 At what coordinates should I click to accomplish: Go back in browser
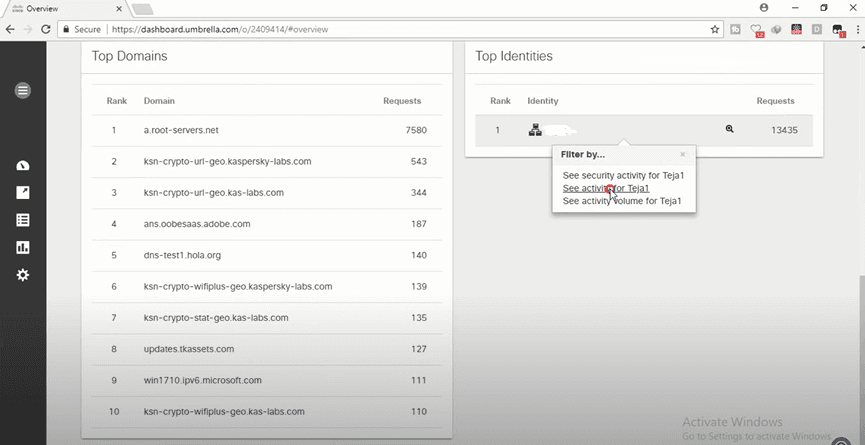pos(10,29)
